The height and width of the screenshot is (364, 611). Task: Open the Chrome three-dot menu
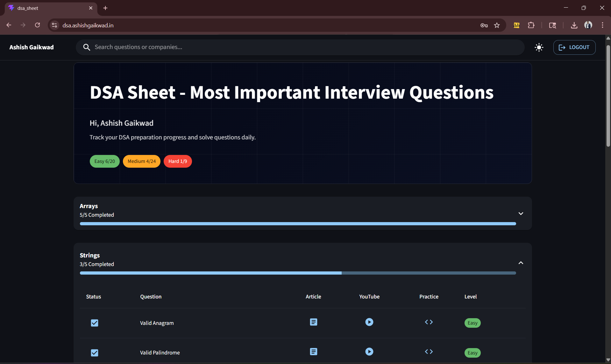pyautogui.click(x=602, y=25)
